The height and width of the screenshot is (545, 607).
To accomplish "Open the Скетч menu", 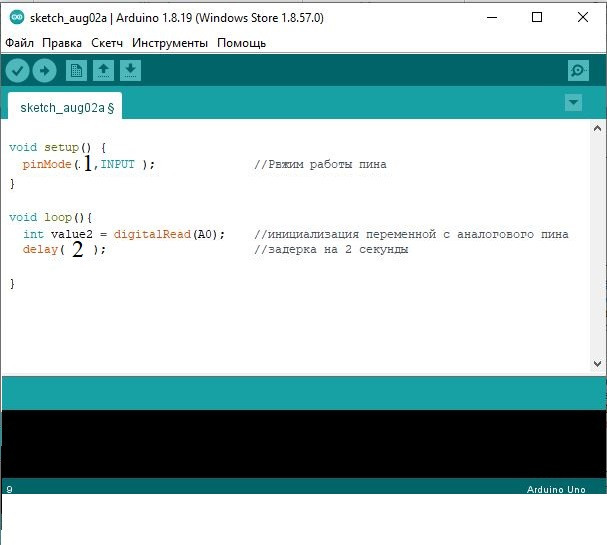I will (107, 43).
